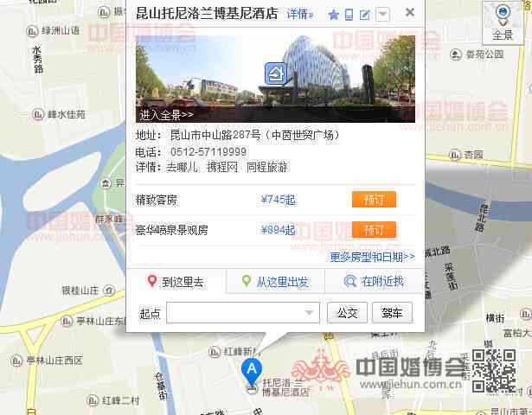
Task: Click the green pin icon on 从这里出发
Action: pos(247,281)
